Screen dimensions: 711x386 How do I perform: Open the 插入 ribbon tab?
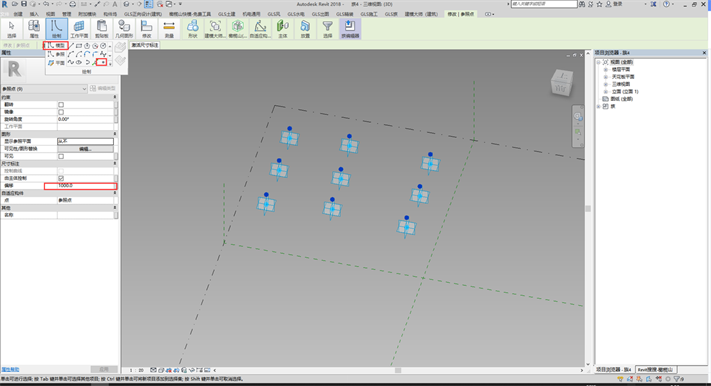pyautogui.click(x=34, y=14)
